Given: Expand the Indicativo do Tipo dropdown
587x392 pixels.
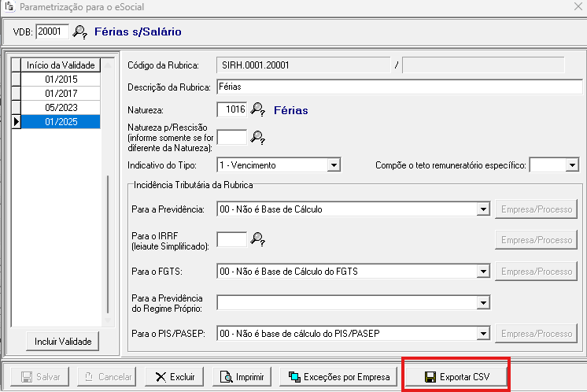Looking at the screenshot, I should click(334, 165).
